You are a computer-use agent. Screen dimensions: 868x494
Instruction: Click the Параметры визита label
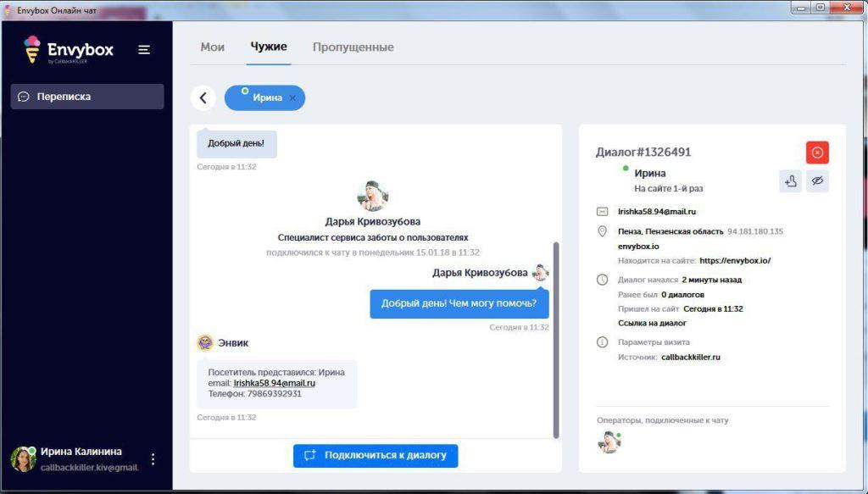pyautogui.click(x=654, y=341)
